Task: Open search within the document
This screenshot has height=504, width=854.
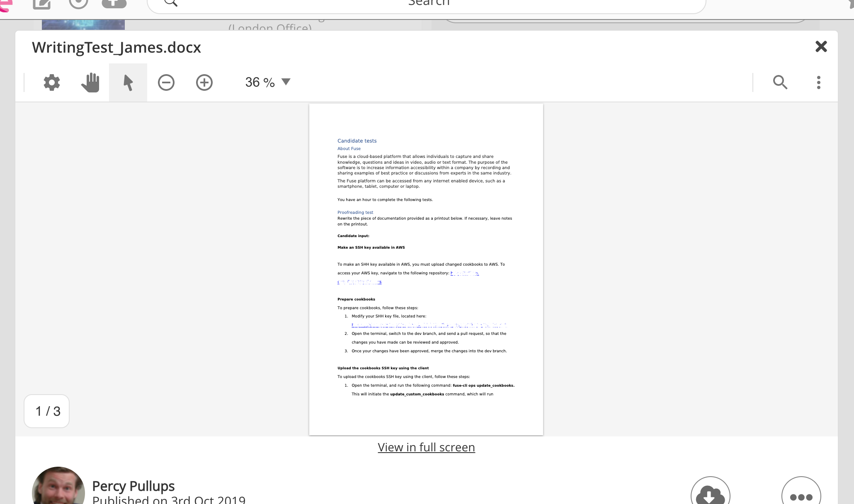Action: coord(780,82)
